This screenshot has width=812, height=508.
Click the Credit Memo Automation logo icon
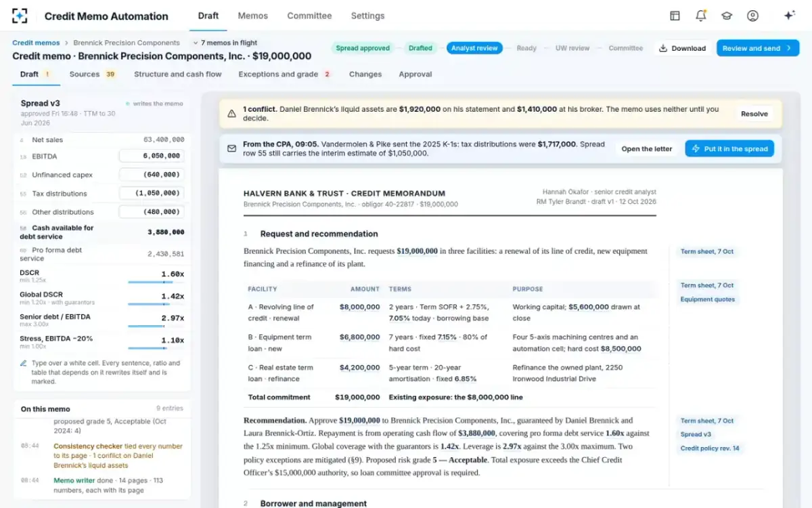click(20, 16)
